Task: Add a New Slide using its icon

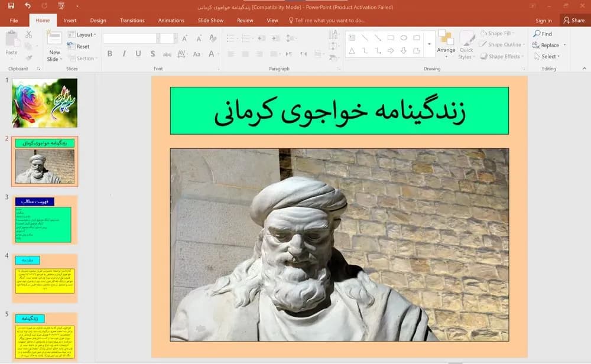Action: click(54, 38)
